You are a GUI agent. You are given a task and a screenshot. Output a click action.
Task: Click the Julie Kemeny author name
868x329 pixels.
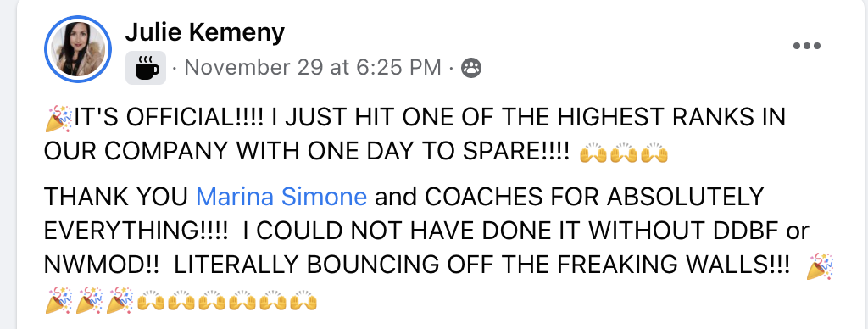tap(205, 33)
